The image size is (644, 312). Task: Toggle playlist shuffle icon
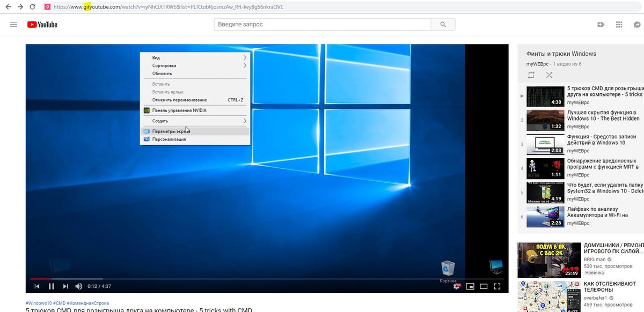(x=549, y=75)
